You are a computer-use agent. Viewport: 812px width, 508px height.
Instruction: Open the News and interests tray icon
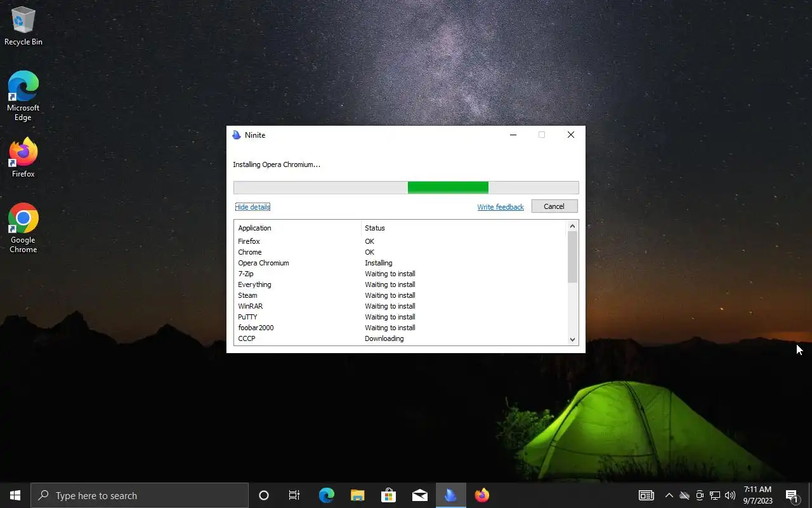646,495
